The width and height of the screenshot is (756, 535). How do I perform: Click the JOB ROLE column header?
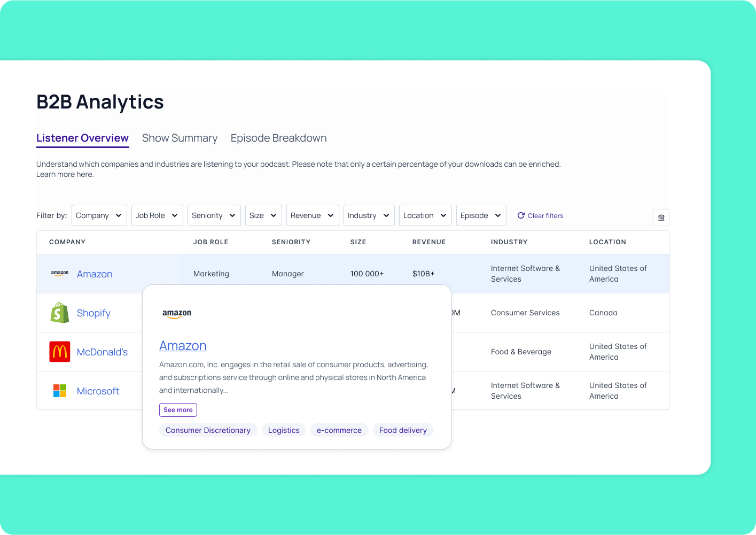211,242
